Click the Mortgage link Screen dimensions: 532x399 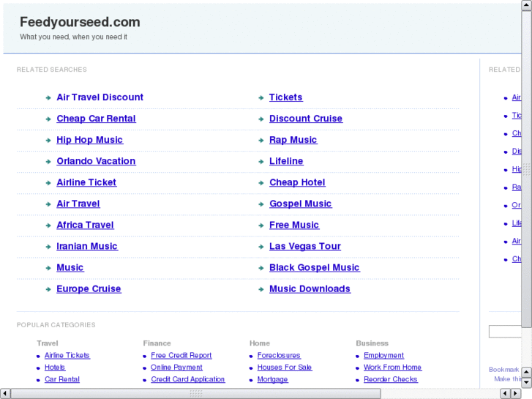point(272,379)
